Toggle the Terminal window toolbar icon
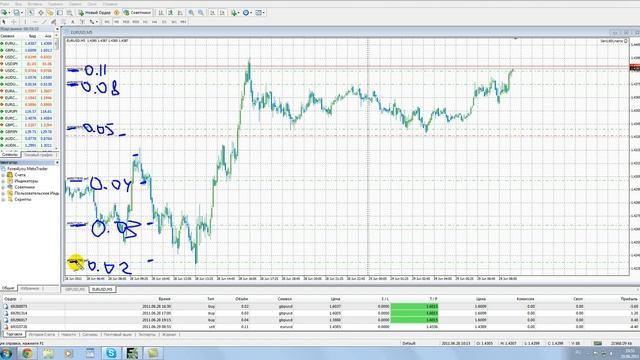 [x=60, y=13]
